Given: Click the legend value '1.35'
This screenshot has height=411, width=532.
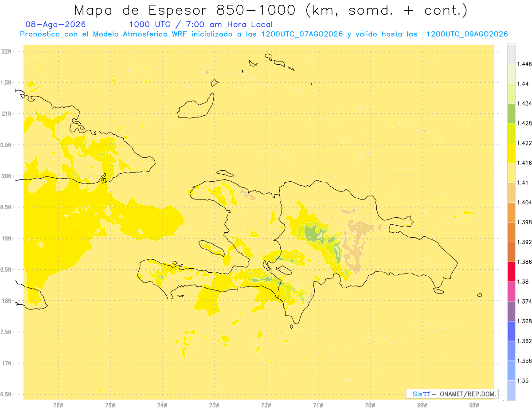Looking at the screenshot, I should click(523, 381).
